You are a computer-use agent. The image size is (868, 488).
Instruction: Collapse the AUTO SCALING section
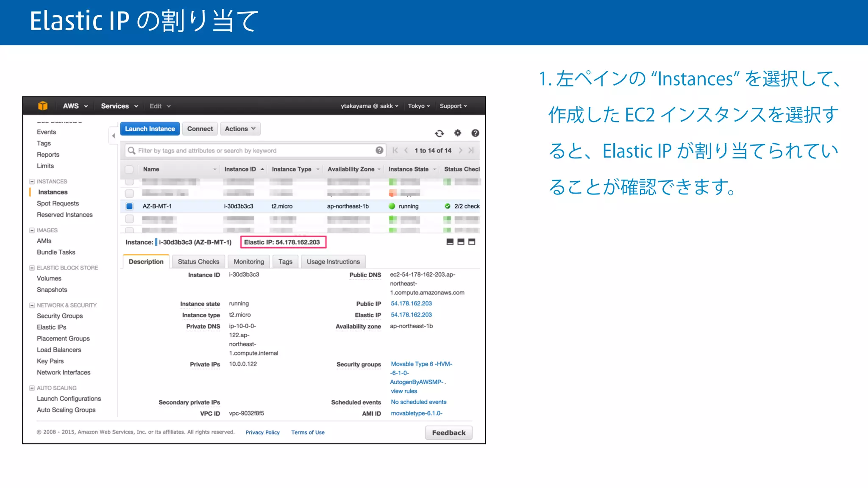32,388
